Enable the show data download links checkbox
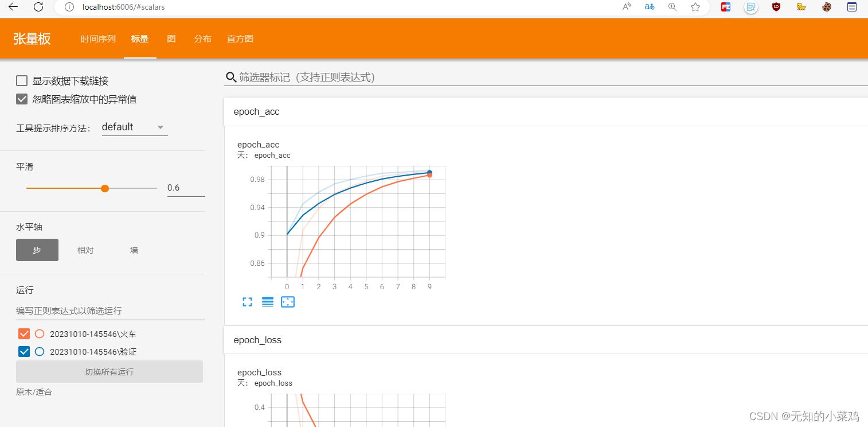 (x=22, y=81)
